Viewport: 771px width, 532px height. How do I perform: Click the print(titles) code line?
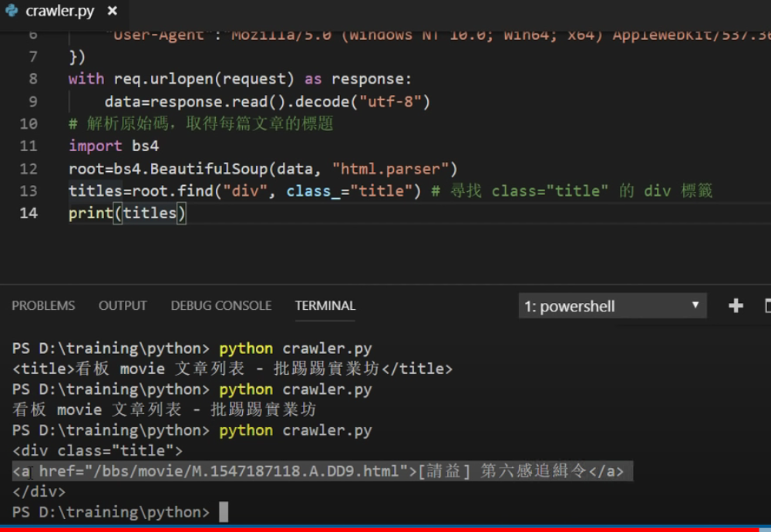point(127,214)
